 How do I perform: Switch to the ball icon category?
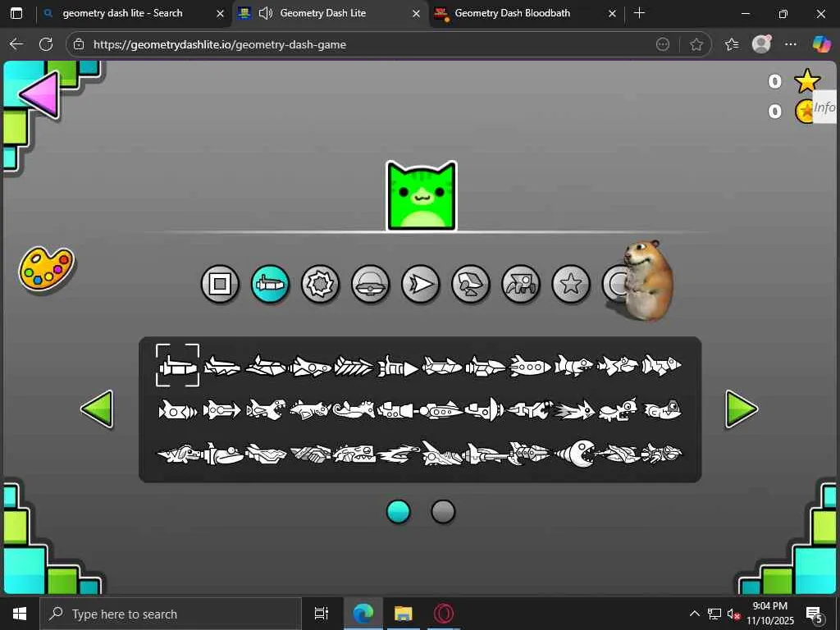321,284
